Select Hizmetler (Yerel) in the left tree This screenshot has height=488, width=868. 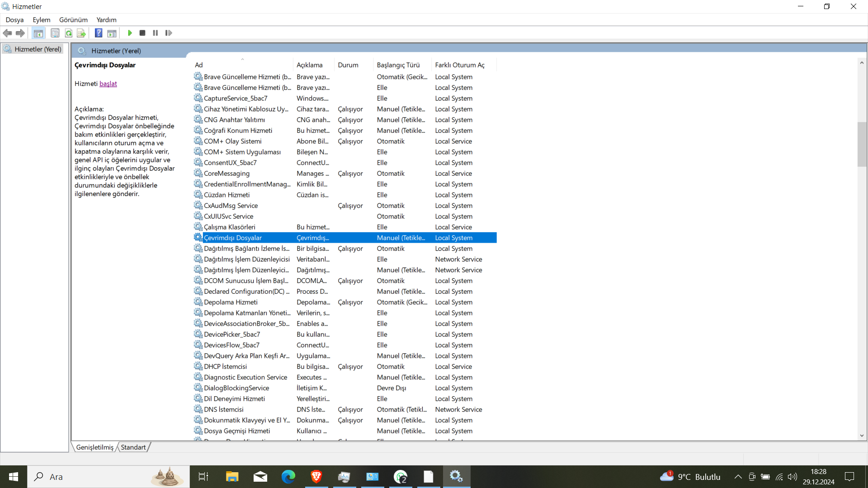pos(38,49)
